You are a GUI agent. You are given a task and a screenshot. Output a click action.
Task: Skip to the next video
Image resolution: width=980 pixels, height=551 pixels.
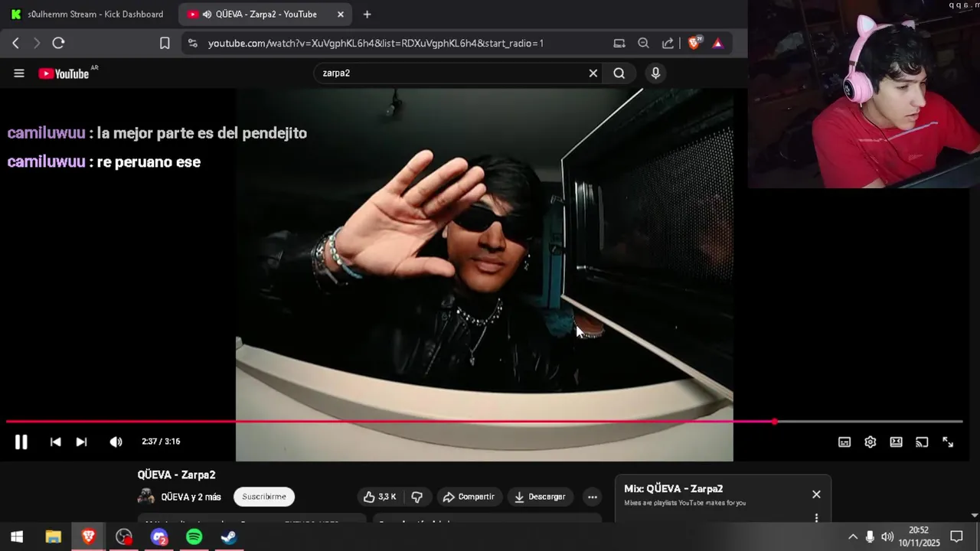[x=81, y=442]
